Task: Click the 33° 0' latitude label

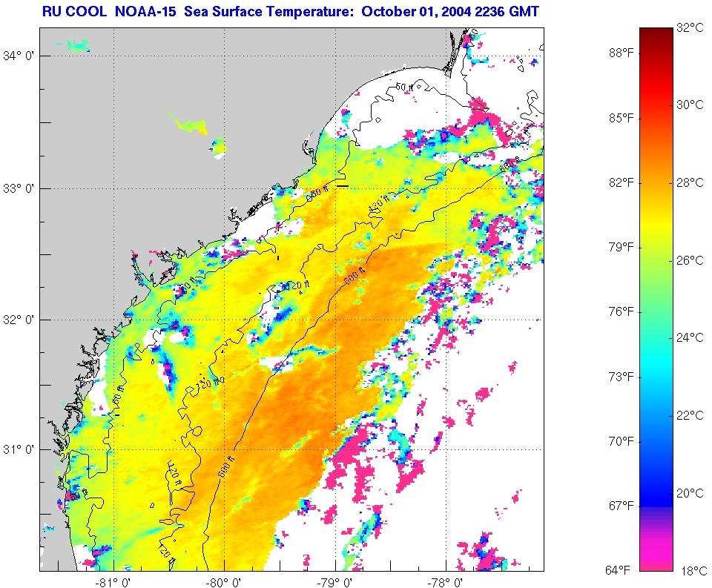Action: coord(19,188)
